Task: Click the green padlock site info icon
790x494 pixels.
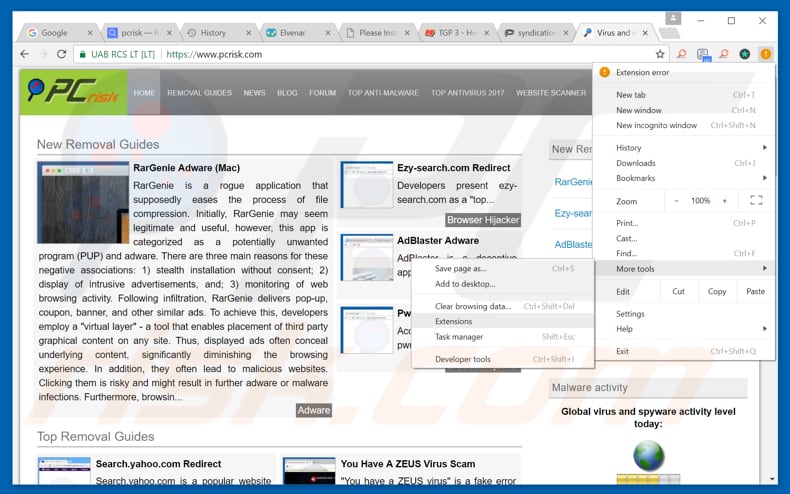Action: pos(82,54)
